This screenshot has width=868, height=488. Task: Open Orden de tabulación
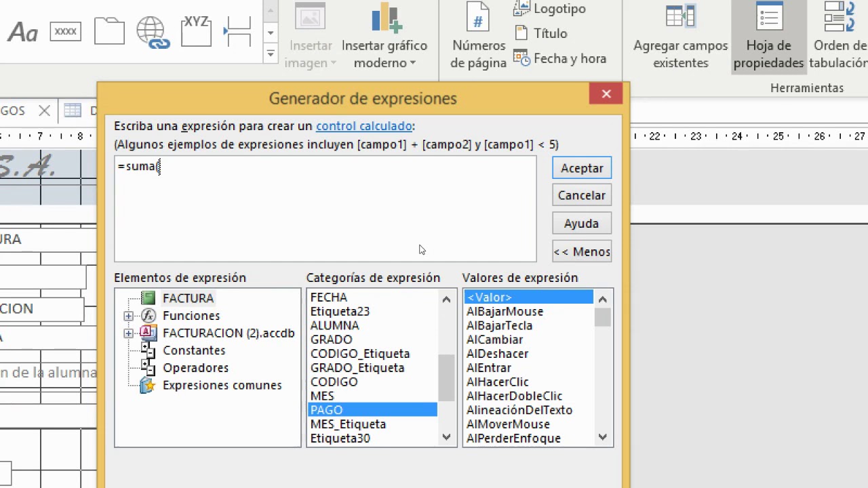pos(839,36)
